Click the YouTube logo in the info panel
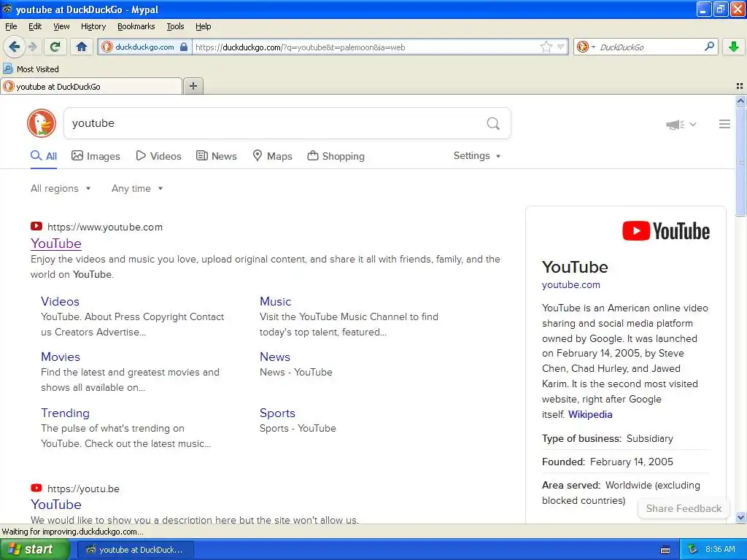This screenshot has height=560, width=747. [666, 231]
